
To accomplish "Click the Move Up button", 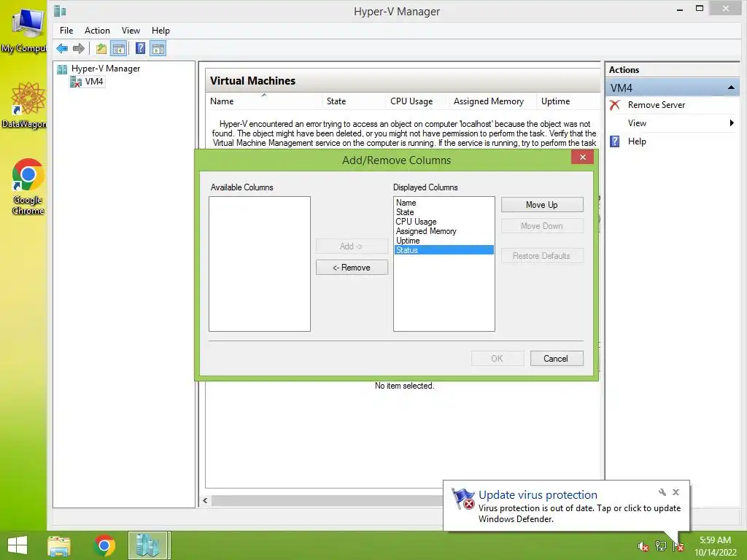I will click(x=542, y=205).
